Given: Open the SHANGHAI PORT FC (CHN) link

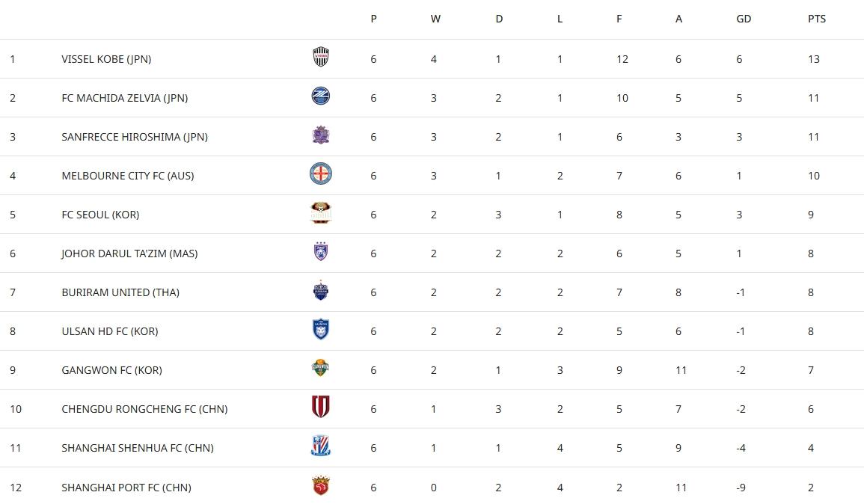Looking at the screenshot, I should pyautogui.click(x=126, y=488).
